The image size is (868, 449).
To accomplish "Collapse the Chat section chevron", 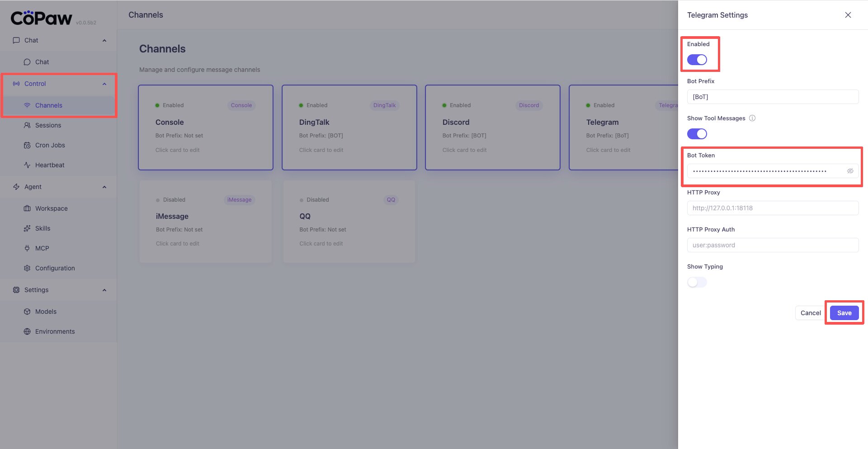I will 104,40.
